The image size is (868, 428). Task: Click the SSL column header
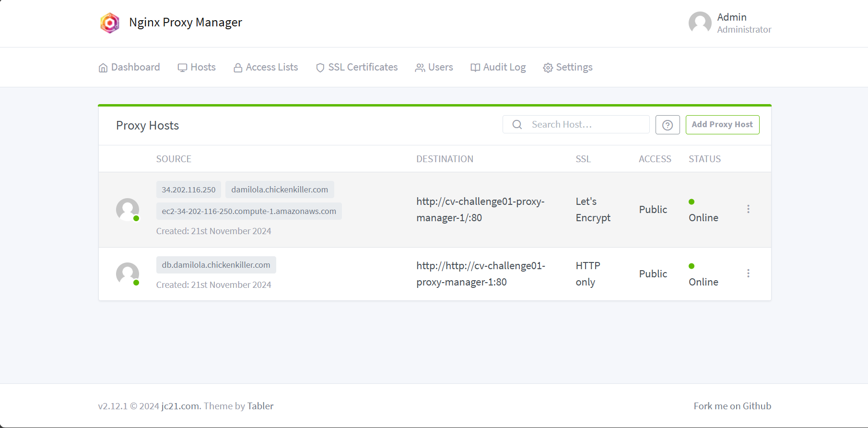(x=583, y=159)
